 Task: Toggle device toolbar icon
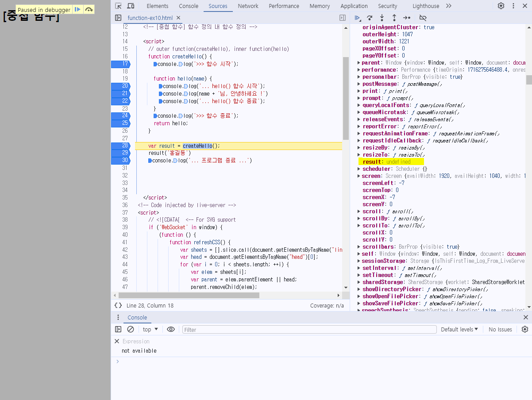[131, 6]
